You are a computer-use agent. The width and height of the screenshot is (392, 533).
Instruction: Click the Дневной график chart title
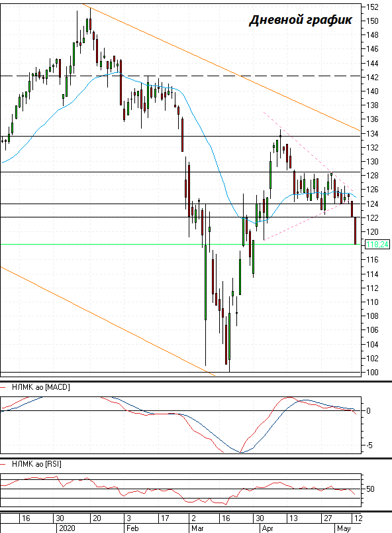click(x=301, y=20)
